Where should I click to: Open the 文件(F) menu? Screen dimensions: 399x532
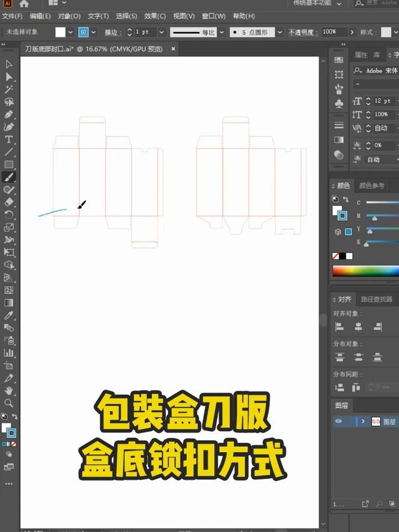point(12,16)
